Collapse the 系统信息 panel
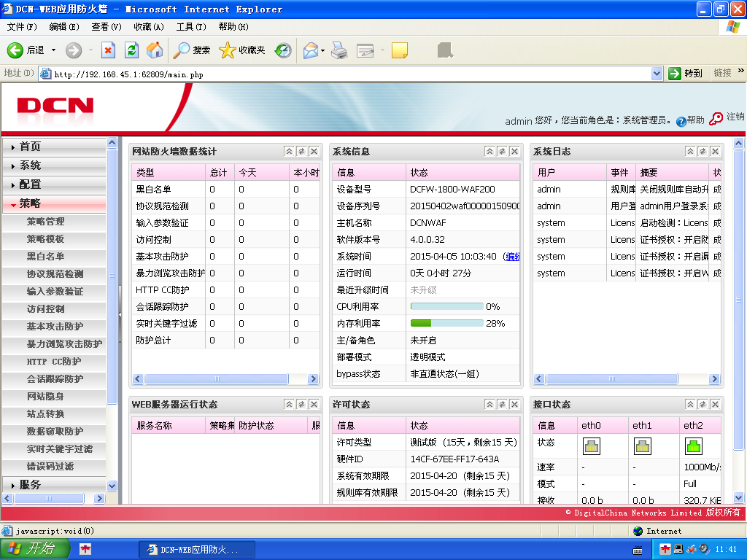The height and width of the screenshot is (560, 747). [489, 152]
